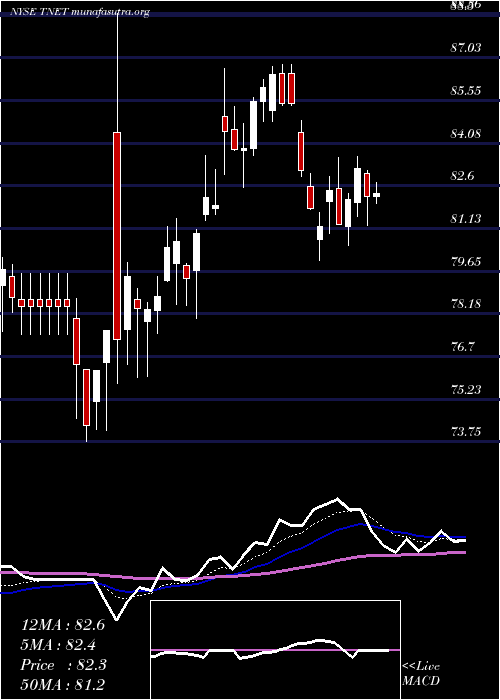Click the 76.7 price level label
The image size is (500, 700).
coord(462,347)
